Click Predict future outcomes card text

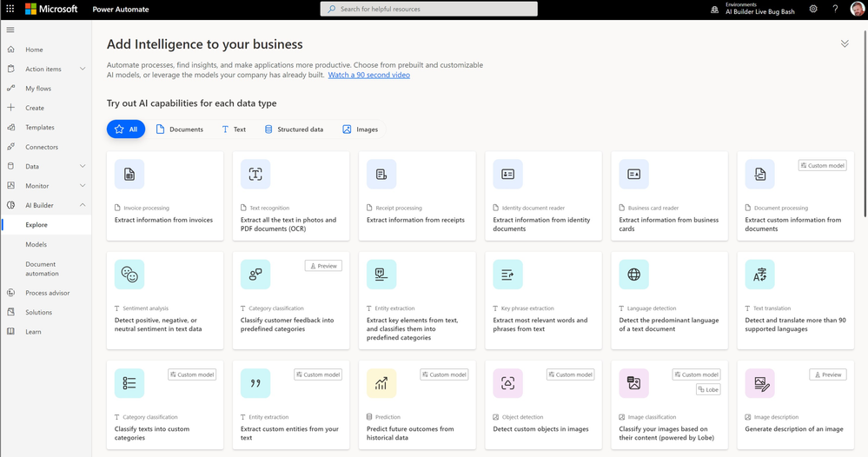click(410, 434)
